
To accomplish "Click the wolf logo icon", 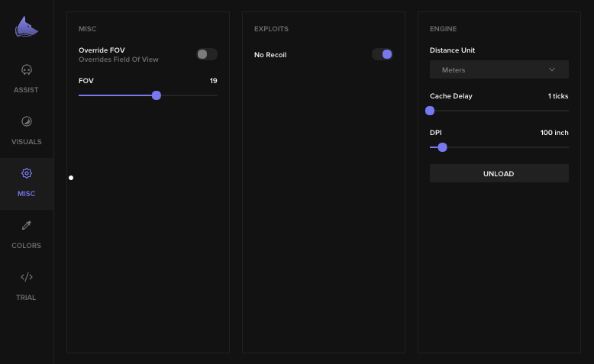I will point(27,27).
